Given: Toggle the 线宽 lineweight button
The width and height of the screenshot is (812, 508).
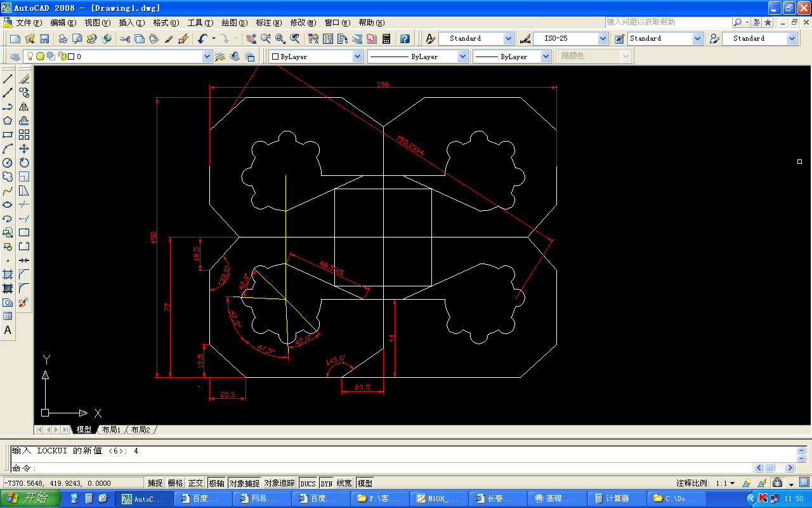Looking at the screenshot, I should point(344,483).
